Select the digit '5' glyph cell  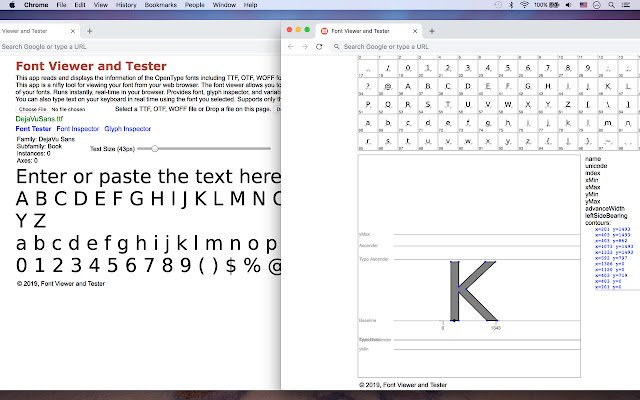(x=508, y=68)
